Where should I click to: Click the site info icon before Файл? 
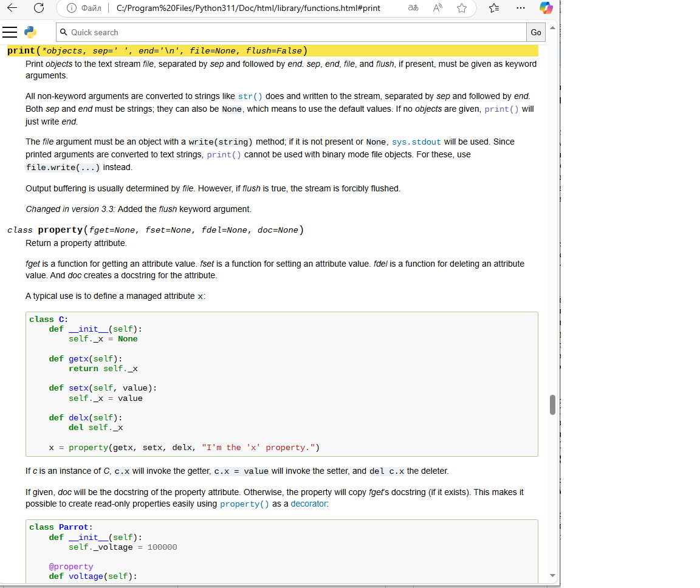pos(70,9)
